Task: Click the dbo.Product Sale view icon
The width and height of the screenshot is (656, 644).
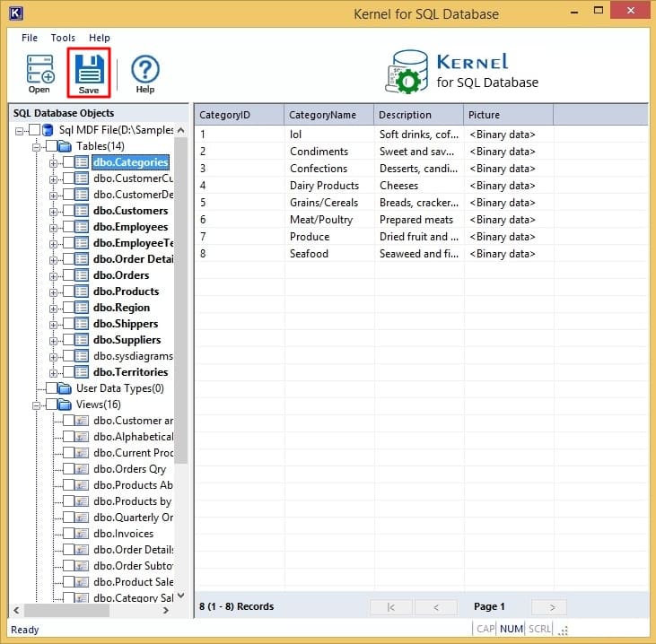Action: pyautogui.click(x=82, y=582)
